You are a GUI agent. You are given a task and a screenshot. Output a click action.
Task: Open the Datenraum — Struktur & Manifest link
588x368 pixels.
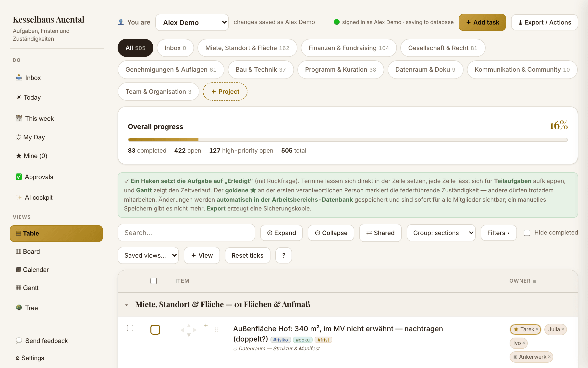276,349
